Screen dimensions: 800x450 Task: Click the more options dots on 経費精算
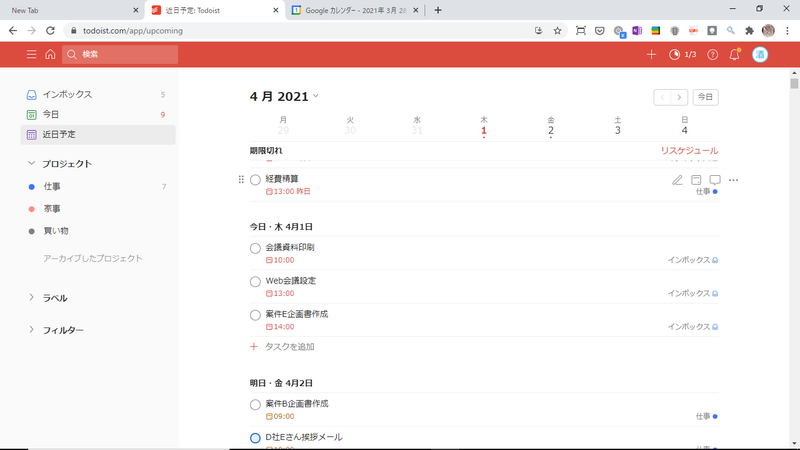pos(734,180)
